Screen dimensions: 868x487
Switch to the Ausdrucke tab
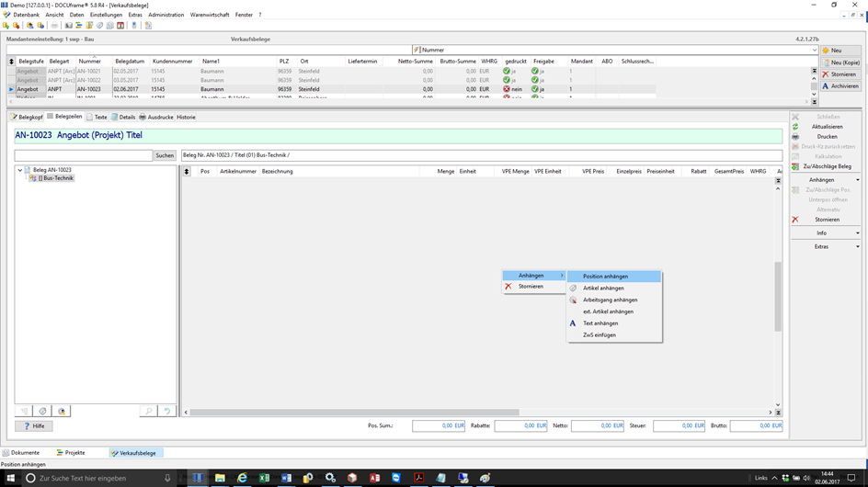156,118
